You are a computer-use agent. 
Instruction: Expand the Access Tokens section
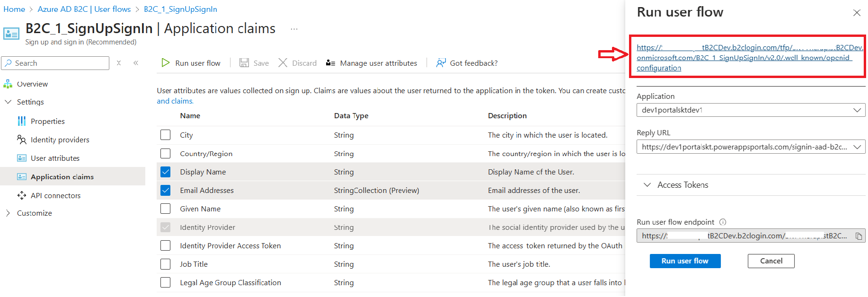[647, 185]
